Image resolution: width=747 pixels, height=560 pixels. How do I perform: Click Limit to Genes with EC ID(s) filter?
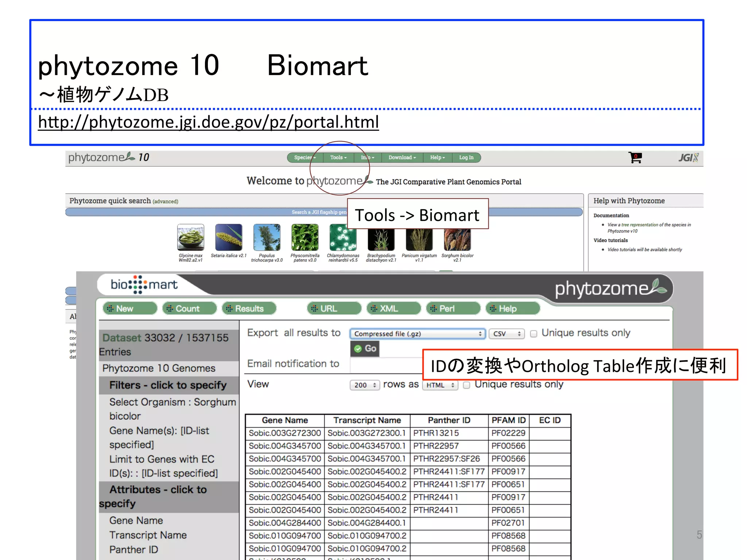tap(163, 466)
